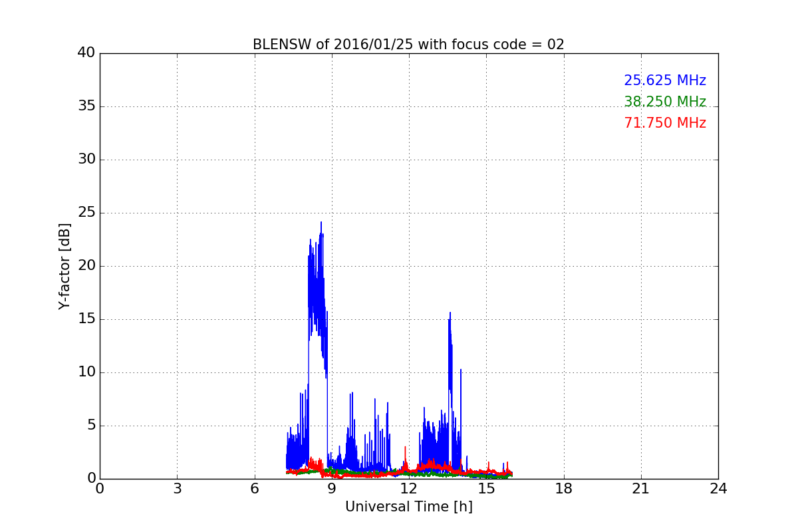The height and width of the screenshot is (532, 798).
Task: Select the blue '25.625 MHz' legend label
Action: 665,80
